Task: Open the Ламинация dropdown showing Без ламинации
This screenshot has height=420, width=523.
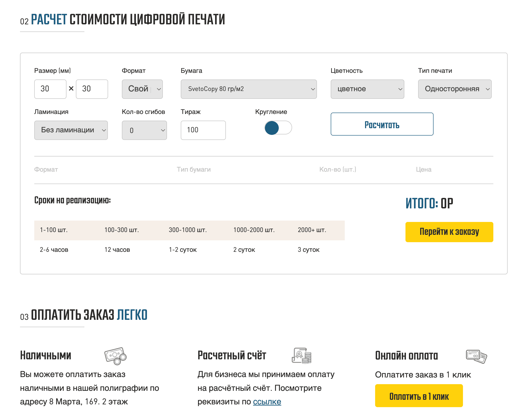Action: pos(71,130)
